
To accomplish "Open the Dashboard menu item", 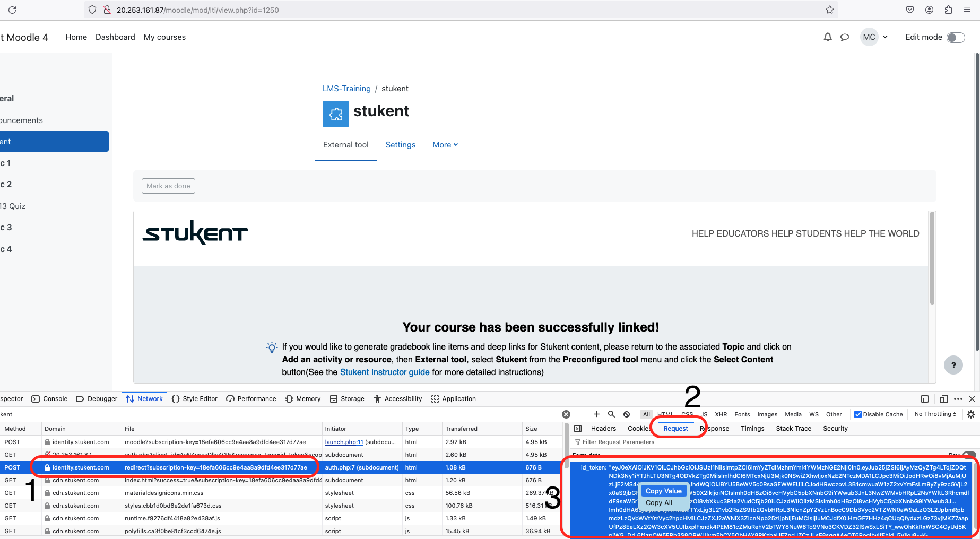I will 115,37.
